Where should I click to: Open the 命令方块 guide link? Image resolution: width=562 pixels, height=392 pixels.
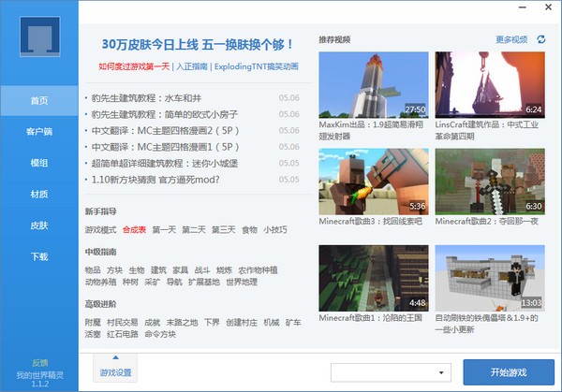point(160,334)
